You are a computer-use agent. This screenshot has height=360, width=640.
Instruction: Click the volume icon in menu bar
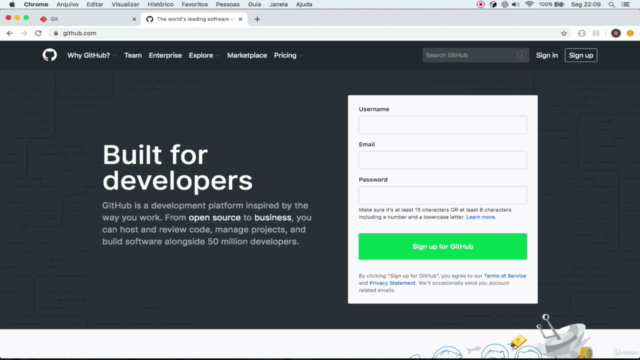click(516, 4)
